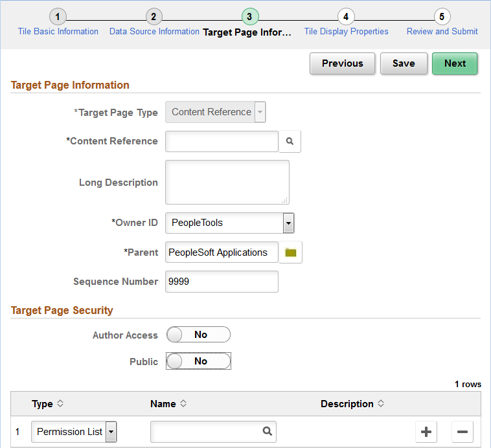Open the Parent folder lookup icon
The image size is (491, 448).
tap(290, 252)
